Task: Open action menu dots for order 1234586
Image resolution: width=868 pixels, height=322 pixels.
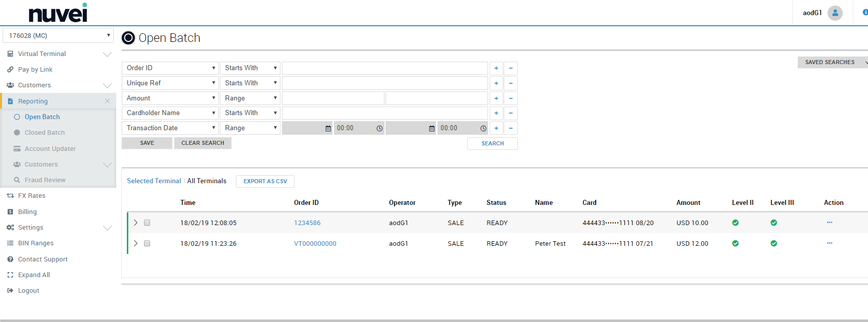Action: point(829,223)
